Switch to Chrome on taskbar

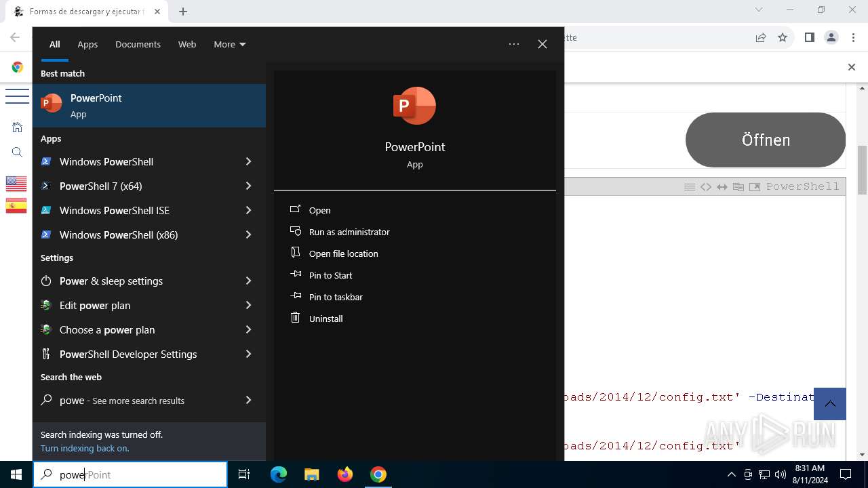(378, 474)
